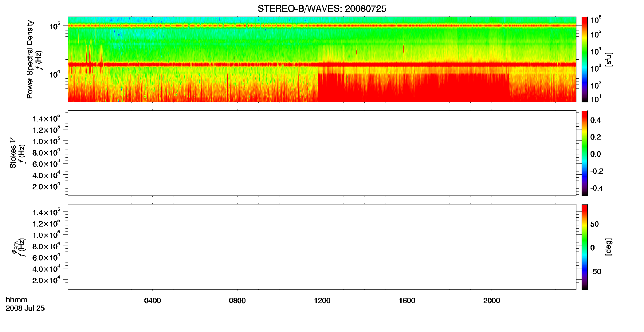Image resolution: width=644 pixels, height=332 pixels.
Task: Click the 50 tick on degrees colorbar
Action: [595, 224]
